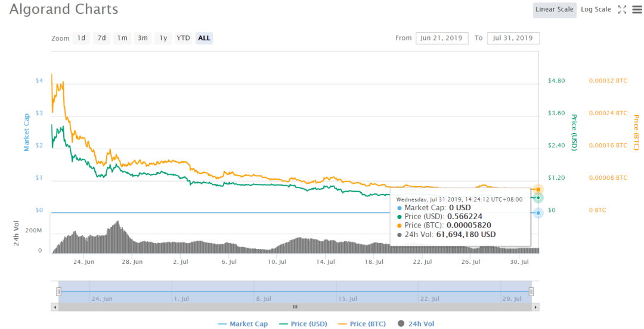Switch chart to Log Scale
Screen dimensions: 644x329
click(x=596, y=10)
